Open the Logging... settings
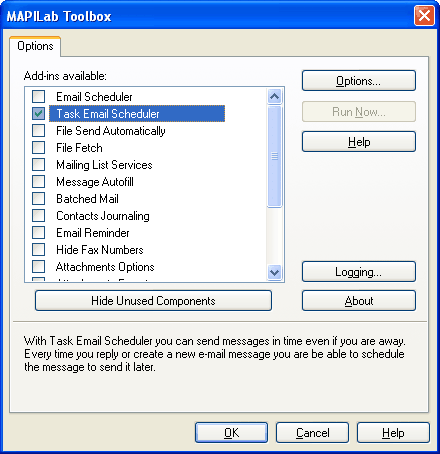This screenshot has width=440, height=454. pos(359,272)
